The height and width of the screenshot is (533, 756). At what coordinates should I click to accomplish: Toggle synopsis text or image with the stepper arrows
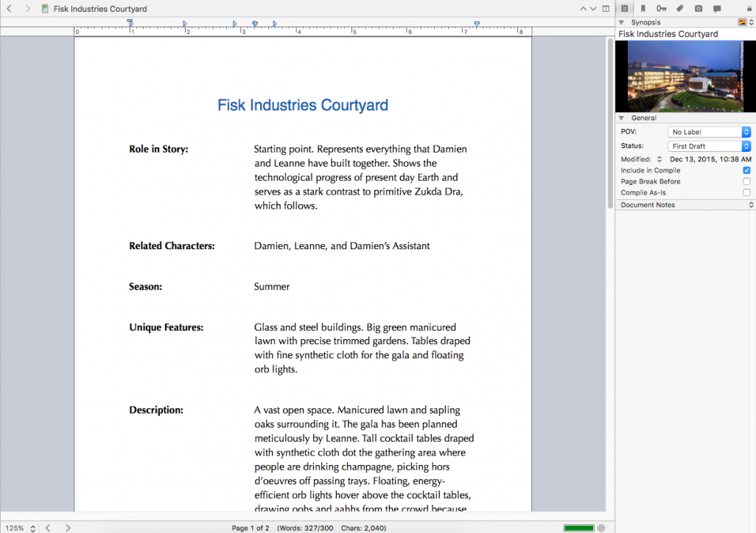(x=751, y=22)
